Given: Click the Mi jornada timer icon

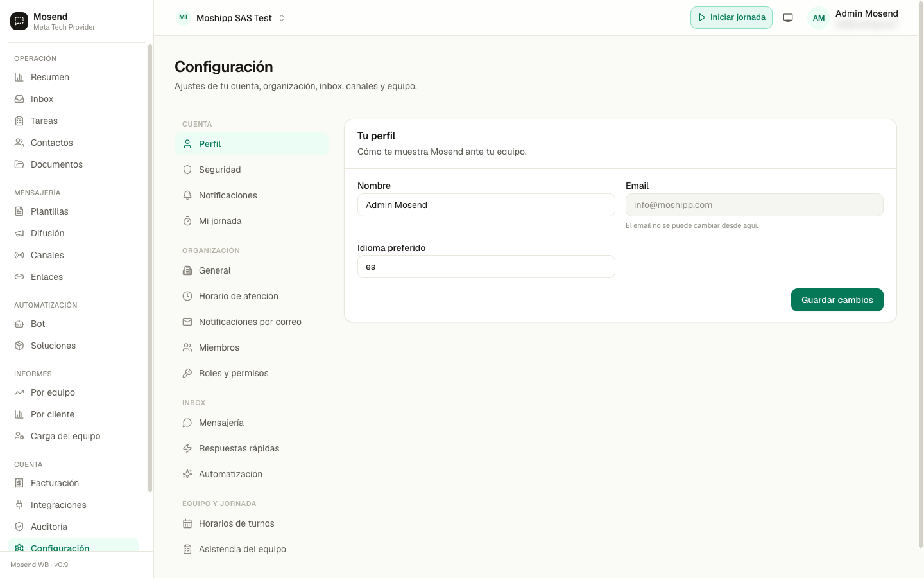Looking at the screenshot, I should pyautogui.click(x=187, y=221).
